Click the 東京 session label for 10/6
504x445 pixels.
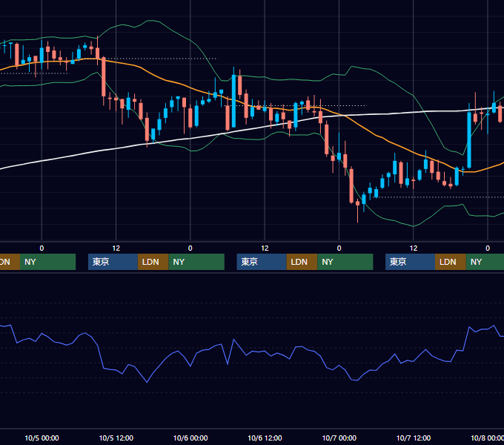pyautogui.click(x=262, y=262)
